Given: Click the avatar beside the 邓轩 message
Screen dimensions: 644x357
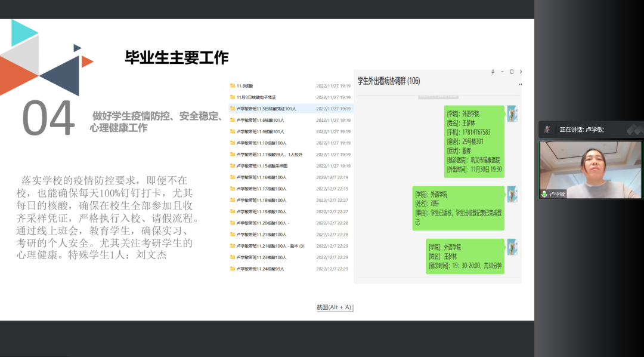Looking at the screenshot, I should [x=512, y=194].
